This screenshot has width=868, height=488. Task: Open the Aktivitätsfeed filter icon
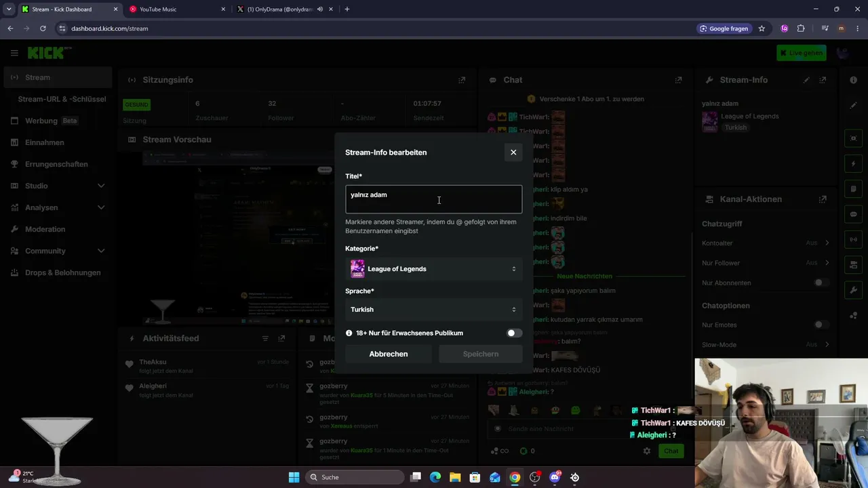265,338
